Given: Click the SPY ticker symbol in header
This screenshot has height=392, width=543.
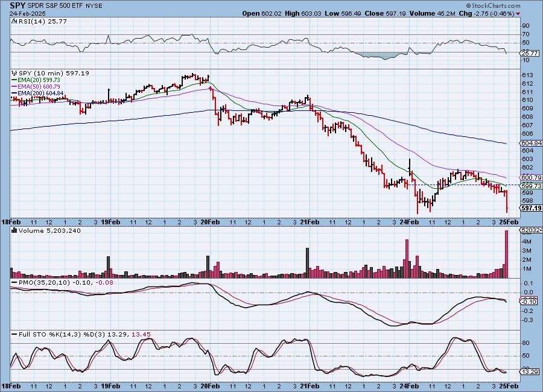Looking at the screenshot, I should (17, 6).
